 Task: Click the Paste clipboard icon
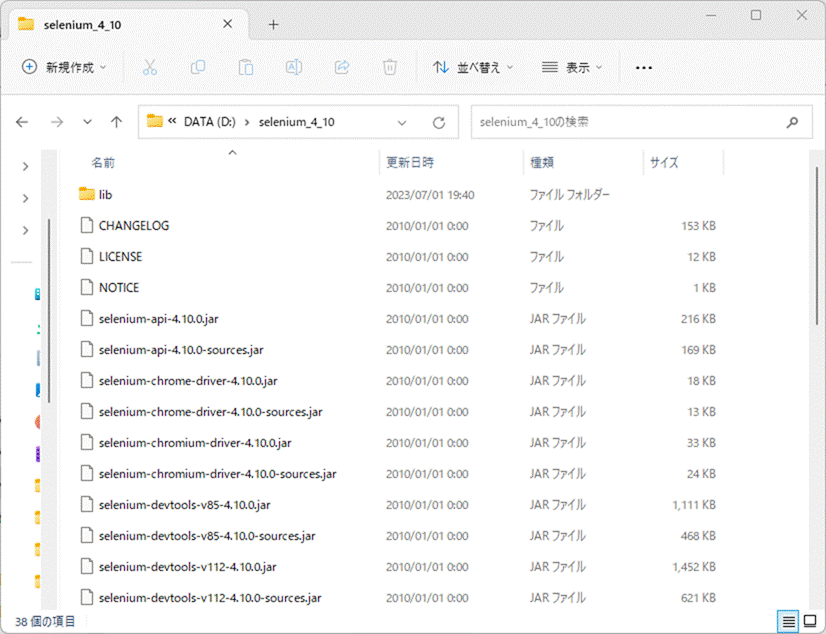tap(246, 67)
